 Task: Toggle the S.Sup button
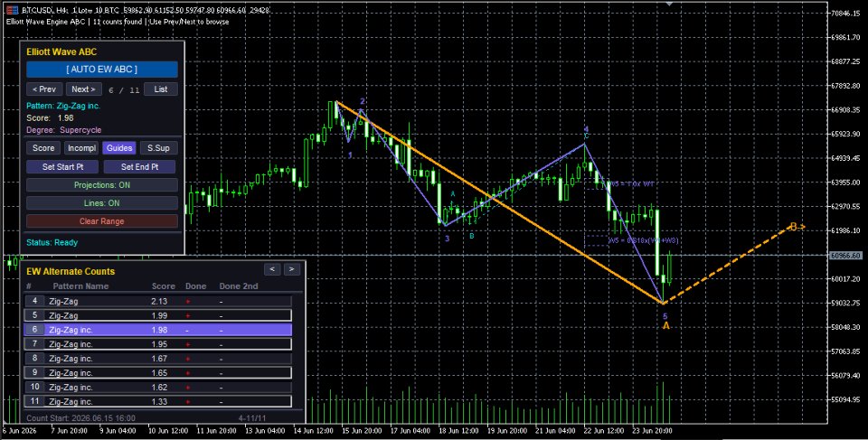click(x=158, y=148)
